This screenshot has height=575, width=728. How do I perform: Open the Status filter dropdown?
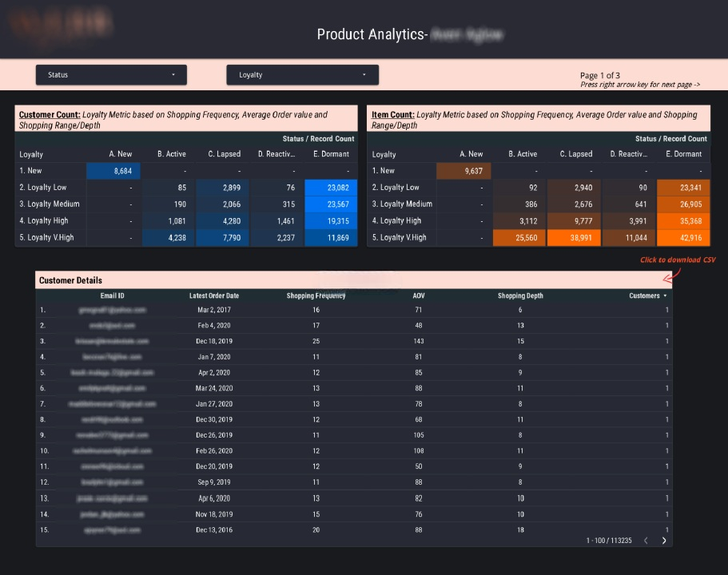pyautogui.click(x=110, y=74)
